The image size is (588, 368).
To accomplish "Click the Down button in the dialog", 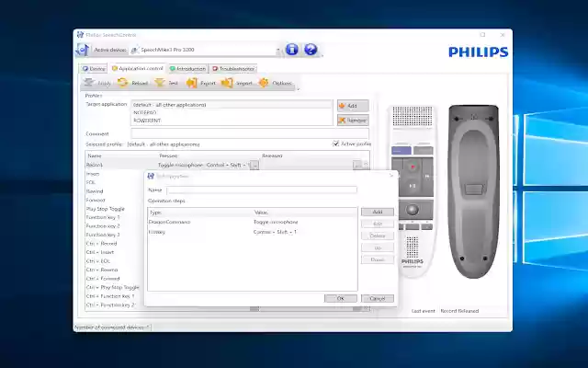I will pyautogui.click(x=378, y=259).
